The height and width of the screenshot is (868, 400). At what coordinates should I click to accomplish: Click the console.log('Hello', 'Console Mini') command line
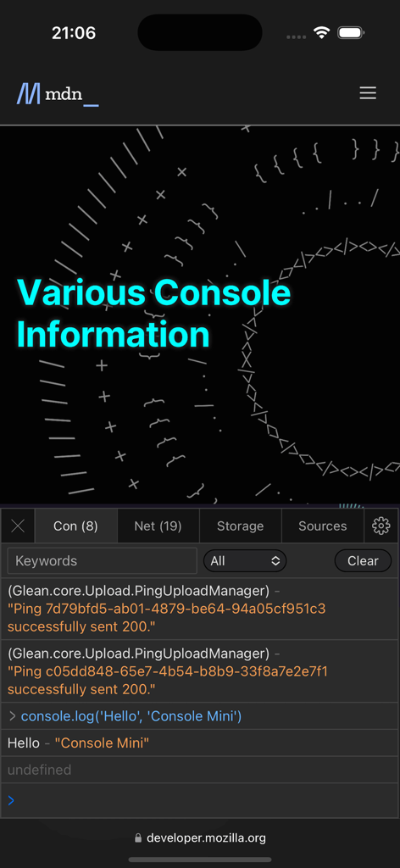[200, 716]
